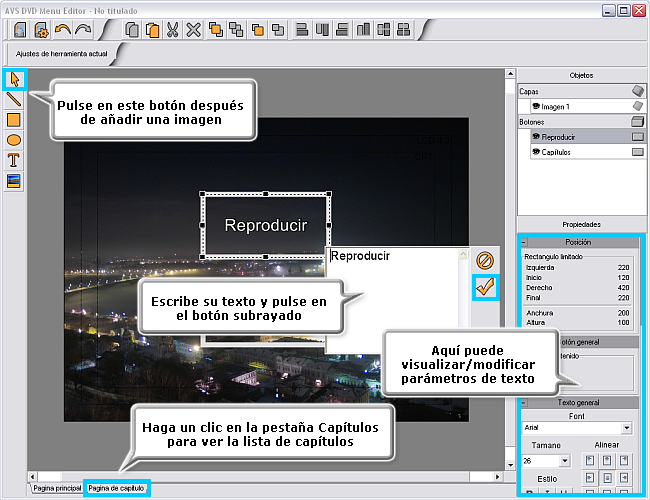
Task: Toggle visibility eye of Capítulos button
Action: click(536, 152)
